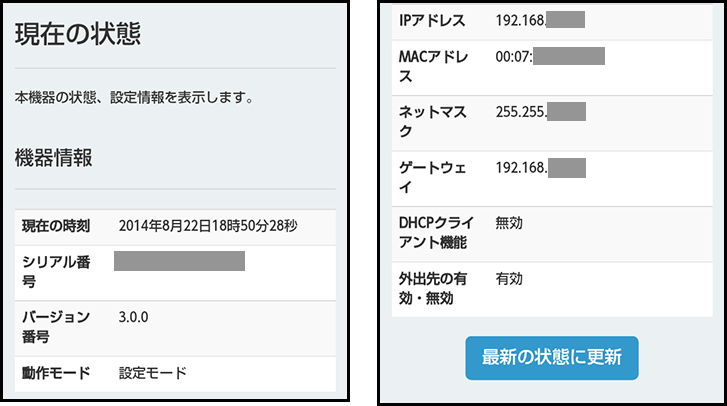
Task: Click the 外出先の有効・無効 value 有効
Action: (509, 279)
